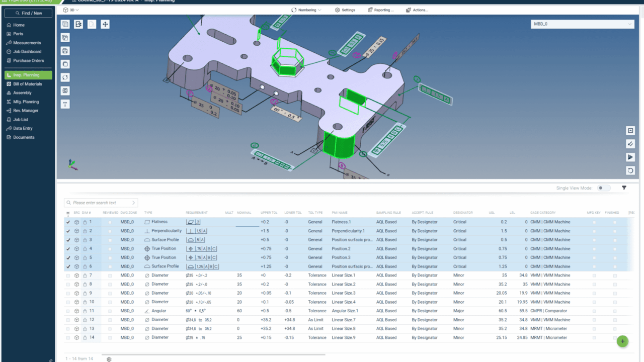Open the MBD_0 view dropdown
Screen dimensions: 644x362
(x=583, y=24)
